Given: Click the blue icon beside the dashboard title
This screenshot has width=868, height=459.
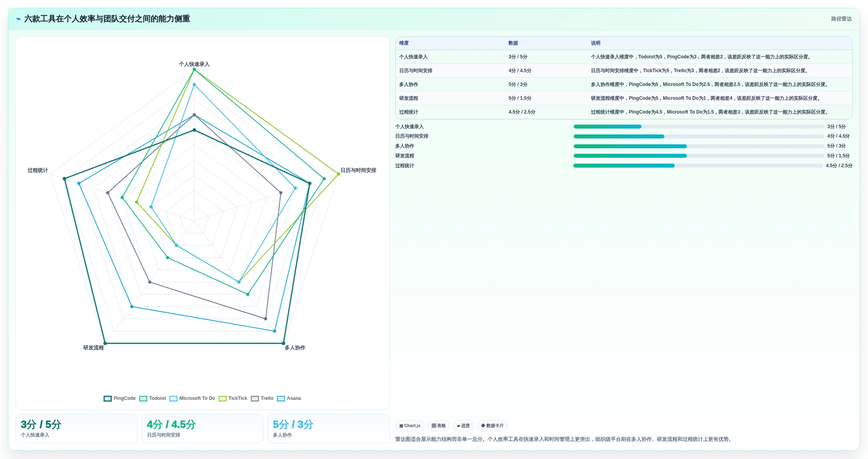Looking at the screenshot, I should tap(18, 19).
